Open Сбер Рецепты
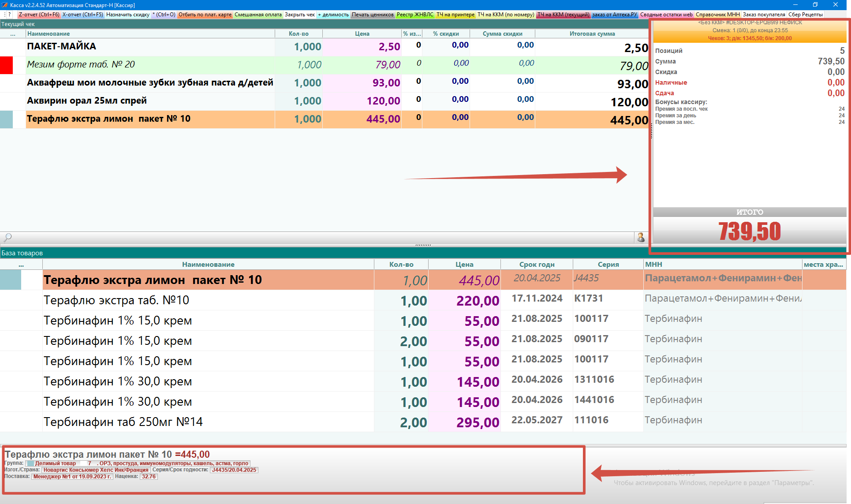This screenshot has height=504, width=851. point(805,15)
